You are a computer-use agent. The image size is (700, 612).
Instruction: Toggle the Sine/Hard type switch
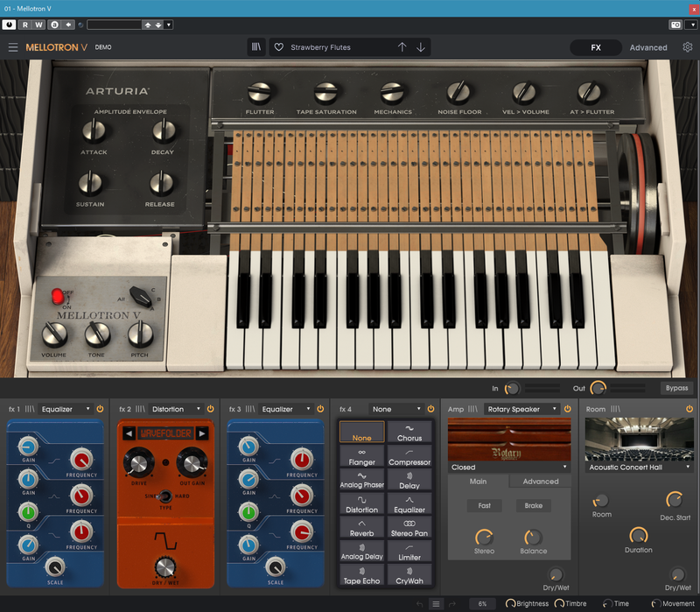[165, 496]
